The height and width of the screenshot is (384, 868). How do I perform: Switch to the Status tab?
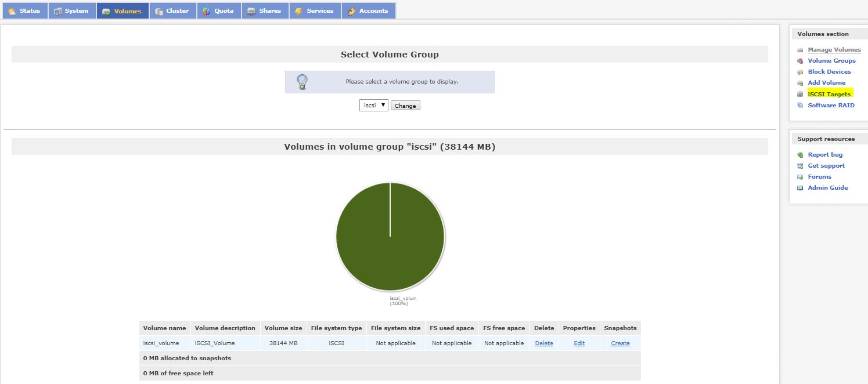tap(24, 11)
